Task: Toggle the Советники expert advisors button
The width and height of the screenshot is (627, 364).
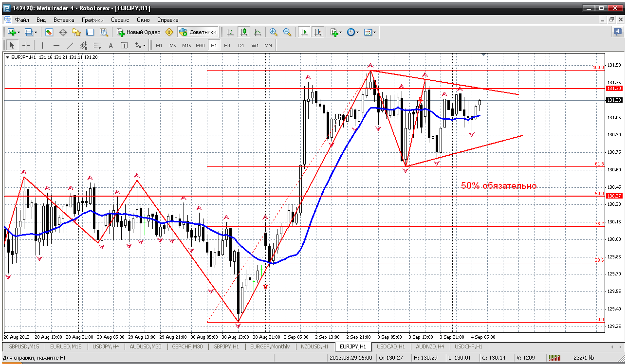Action: coord(198,32)
